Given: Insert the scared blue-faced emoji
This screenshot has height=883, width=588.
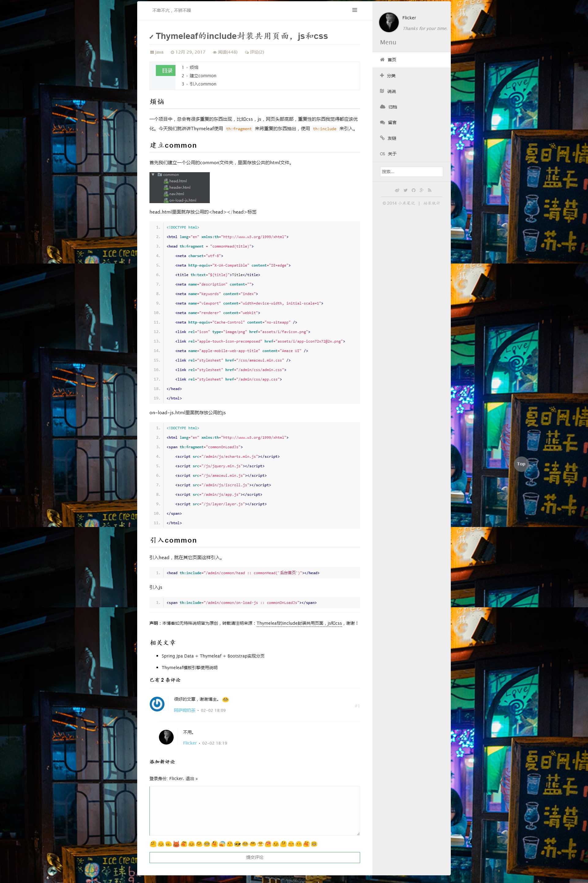Looking at the screenshot, I should [222, 844].
